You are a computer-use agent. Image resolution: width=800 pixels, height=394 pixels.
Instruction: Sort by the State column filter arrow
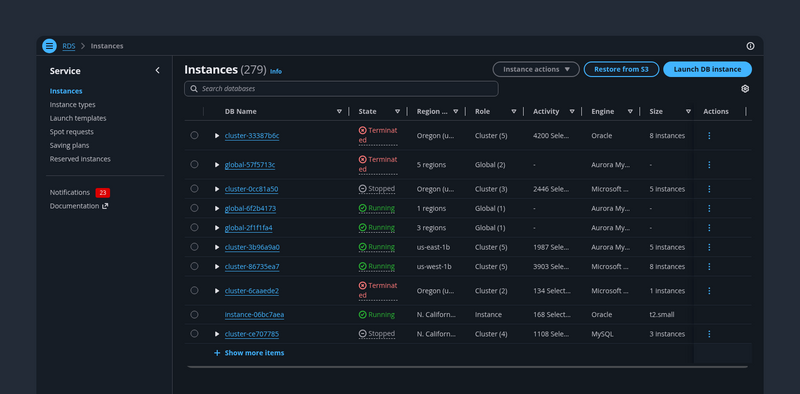397,111
